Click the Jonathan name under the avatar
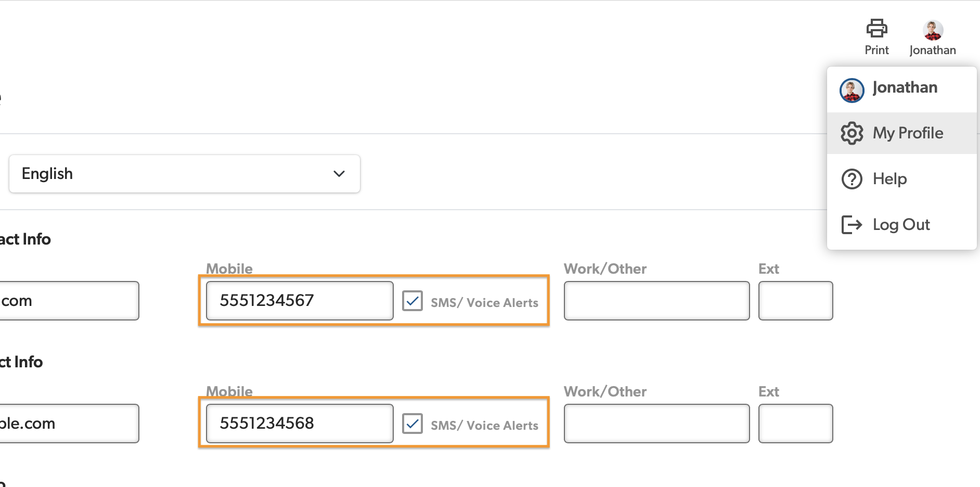The image size is (980, 487). [933, 50]
